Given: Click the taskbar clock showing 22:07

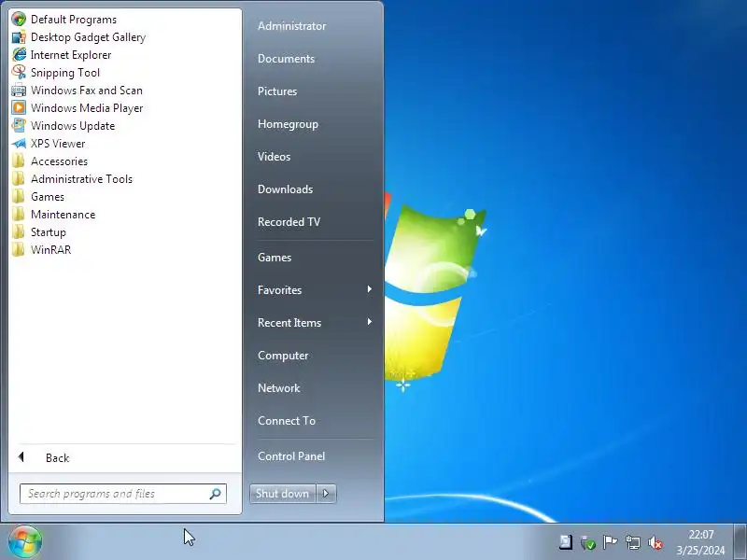Looking at the screenshot, I should (701, 535).
